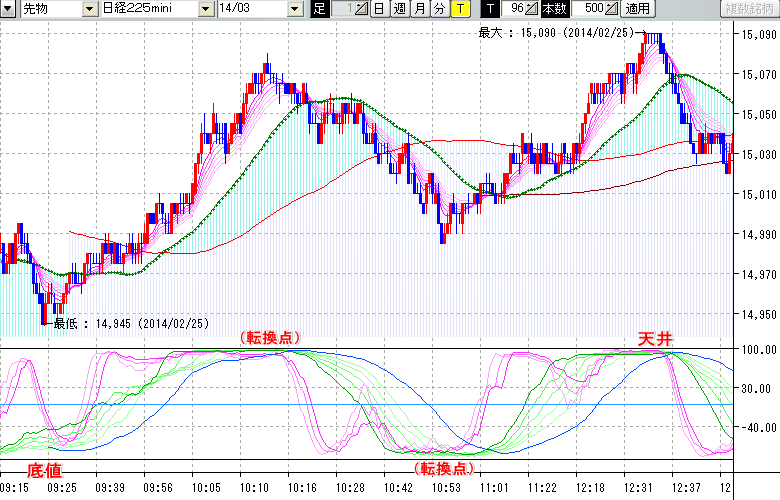Click the spinner beside the 96 field
This screenshot has width=780, height=500.
(533, 9)
